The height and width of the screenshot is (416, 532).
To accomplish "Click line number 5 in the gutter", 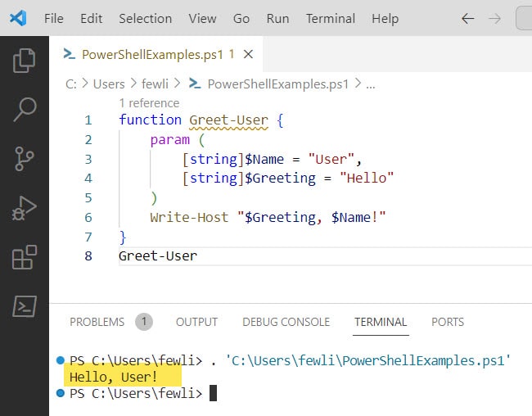I will click(88, 197).
